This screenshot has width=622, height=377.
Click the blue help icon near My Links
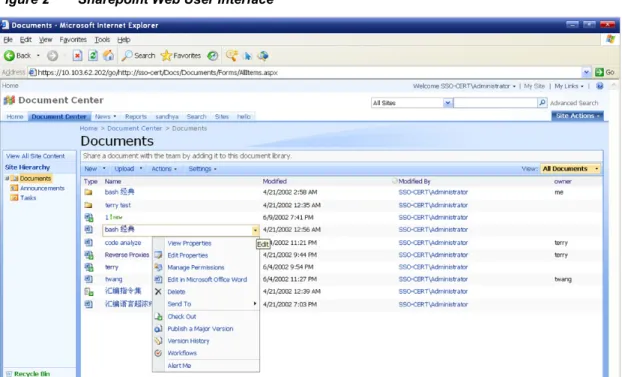tap(600, 86)
